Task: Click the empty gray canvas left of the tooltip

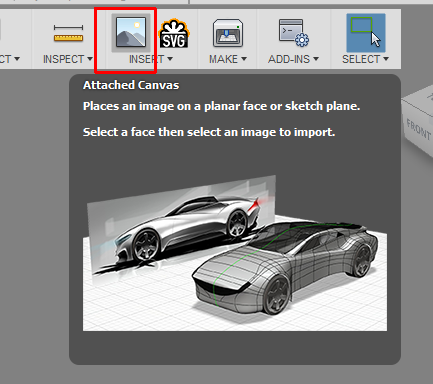Action: [x=34, y=217]
